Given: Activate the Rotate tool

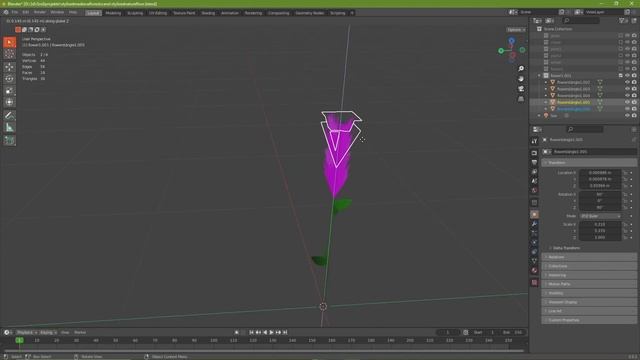Looking at the screenshot, I should pyautogui.click(x=9, y=79).
